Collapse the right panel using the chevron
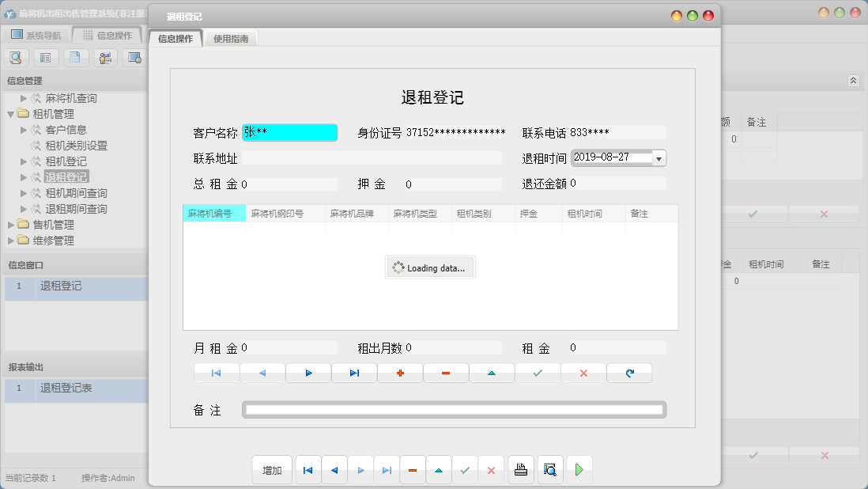Screen dimensions: 868x489 [852, 80]
